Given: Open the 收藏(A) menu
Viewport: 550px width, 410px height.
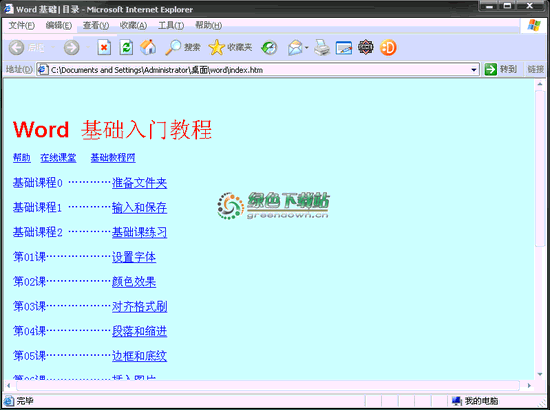Looking at the screenshot, I should point(133,25).
